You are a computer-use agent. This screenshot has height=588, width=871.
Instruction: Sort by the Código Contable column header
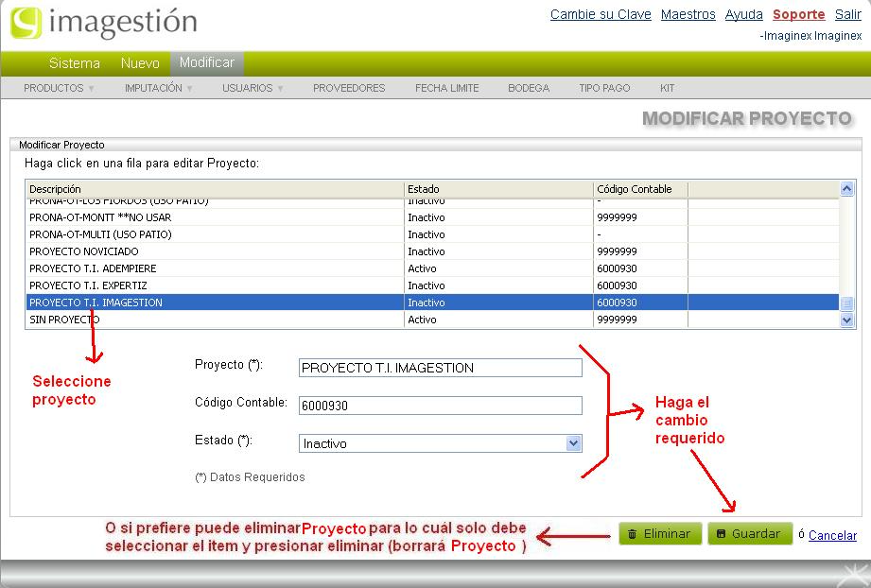pos(640,189)
